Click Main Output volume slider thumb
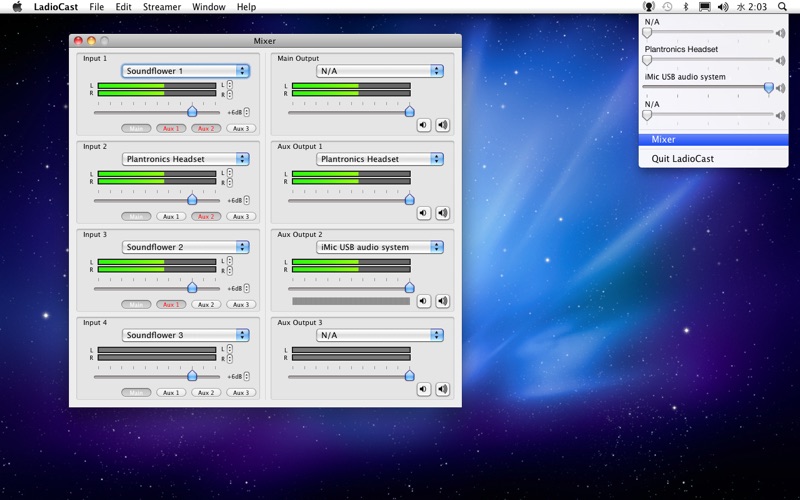 click(x=409, y=111)
